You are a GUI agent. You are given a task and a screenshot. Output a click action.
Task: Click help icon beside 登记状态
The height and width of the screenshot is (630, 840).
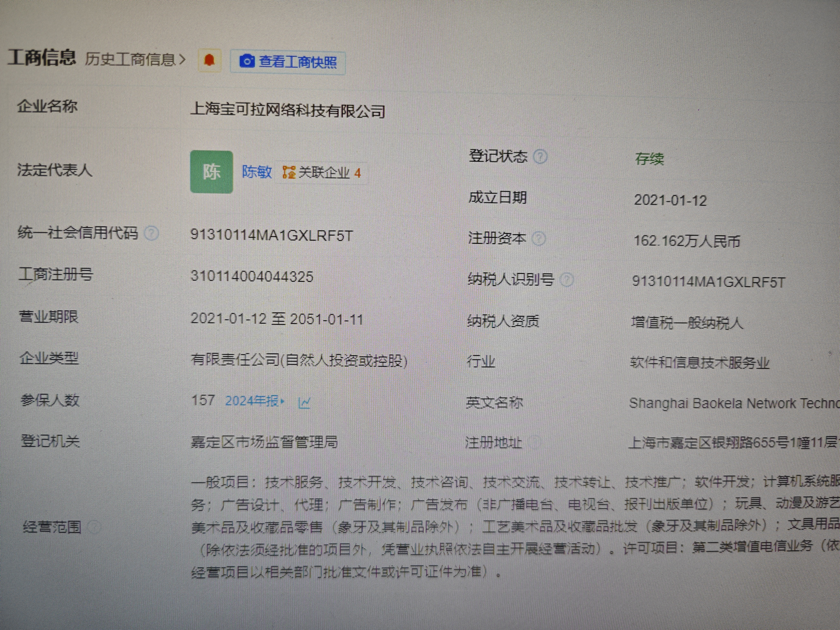540,156
